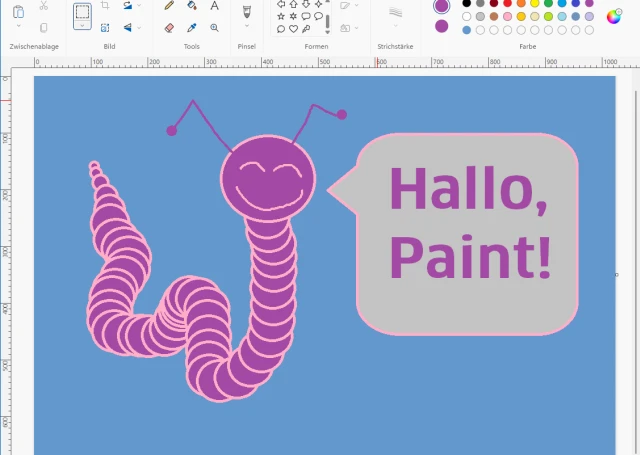Click the canvas right-edge resize handle
Image resolution: width=640 pixels, height=455 pixels.
[617, 275]
